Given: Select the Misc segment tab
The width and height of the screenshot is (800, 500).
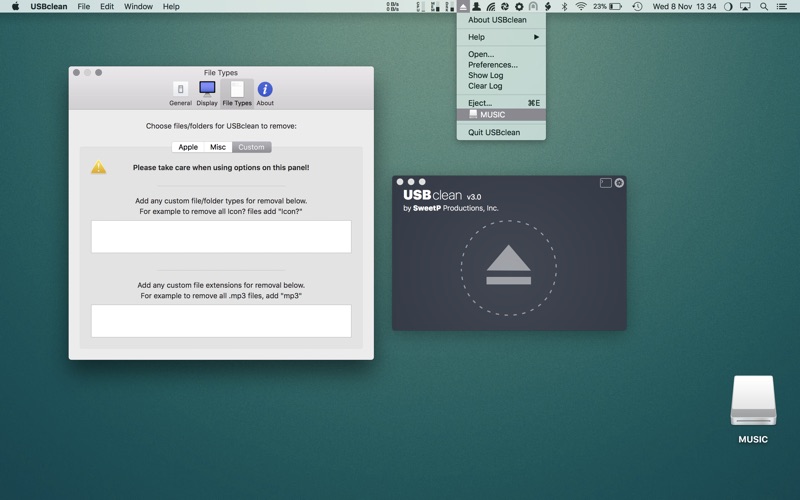Looking at the screenshot, I should click(x=218, y=147).
